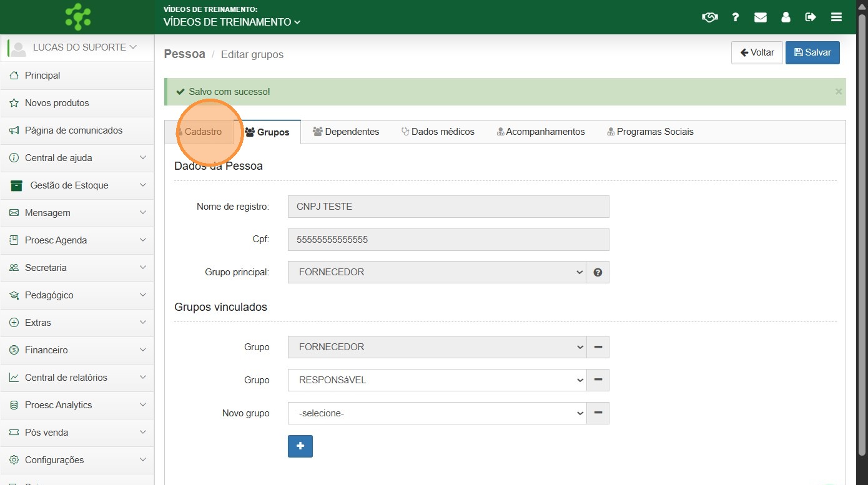
Task: Open the envelope messages icon in header
Action: (x=760, y=17)
